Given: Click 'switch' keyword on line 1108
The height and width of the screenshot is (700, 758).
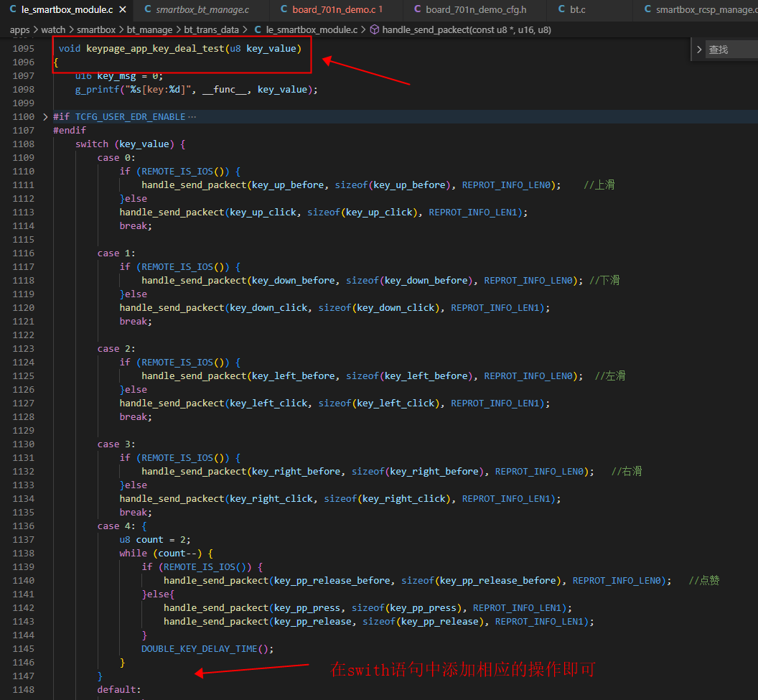Looking at the screenshot, I should (x=92, y=144).
